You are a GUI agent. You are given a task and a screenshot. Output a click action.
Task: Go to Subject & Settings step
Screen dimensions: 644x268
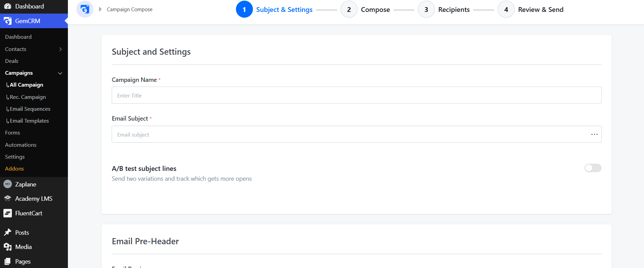(284, 10)
